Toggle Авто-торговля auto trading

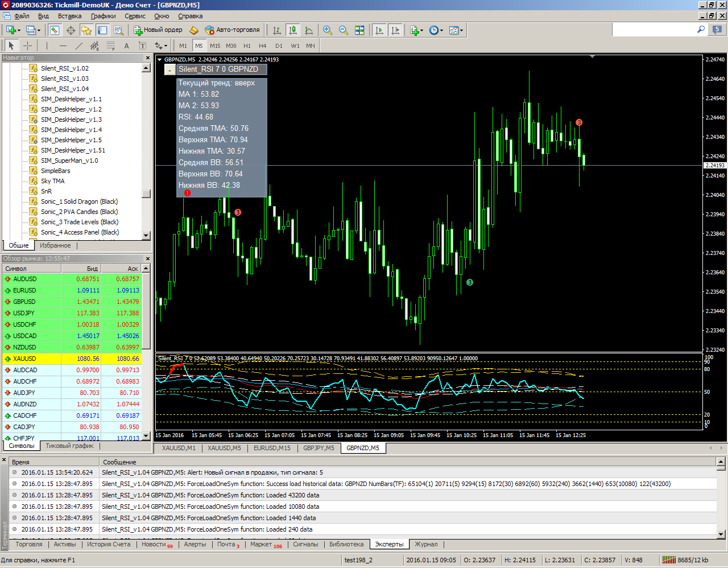(x=232, y=30)
